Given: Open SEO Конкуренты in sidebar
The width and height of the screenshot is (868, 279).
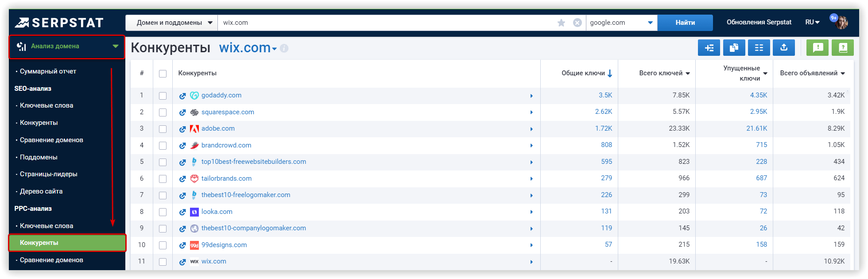Looking at the screenshot, I should (x=39, y=123).
